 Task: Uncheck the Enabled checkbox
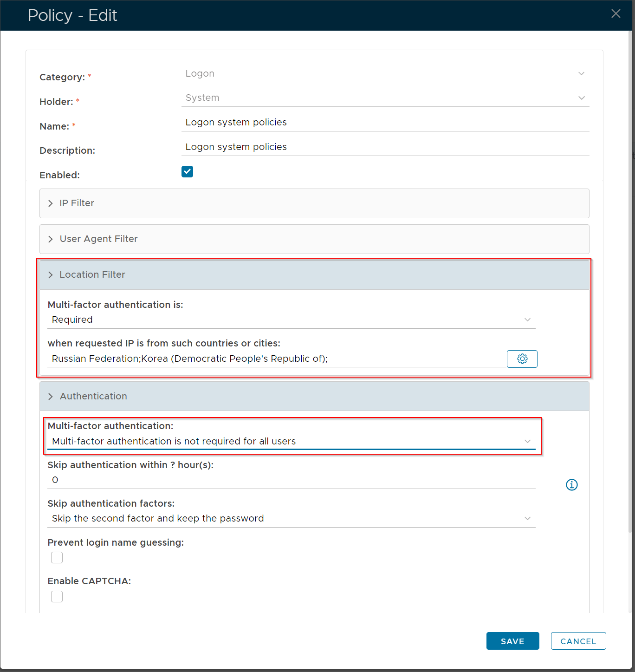point(187,172)
